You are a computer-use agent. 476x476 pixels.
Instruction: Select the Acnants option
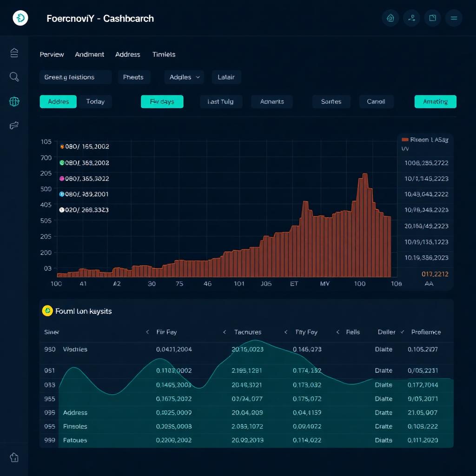(272, 102)
